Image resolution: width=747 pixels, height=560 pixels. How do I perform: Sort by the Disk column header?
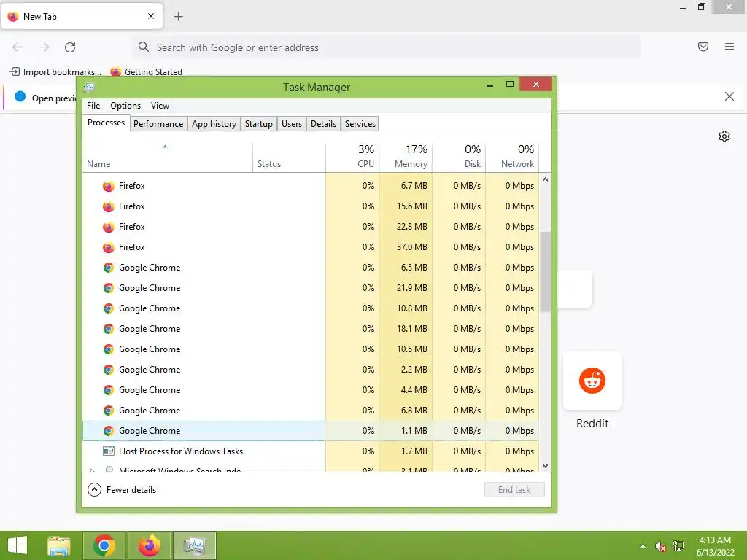pyautogui.click(x=459, y=157)
